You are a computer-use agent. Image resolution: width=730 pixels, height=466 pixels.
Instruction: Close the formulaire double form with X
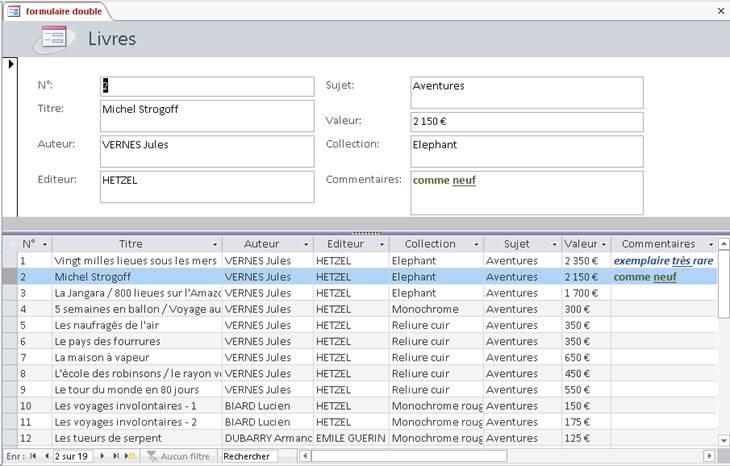[721, 11]
